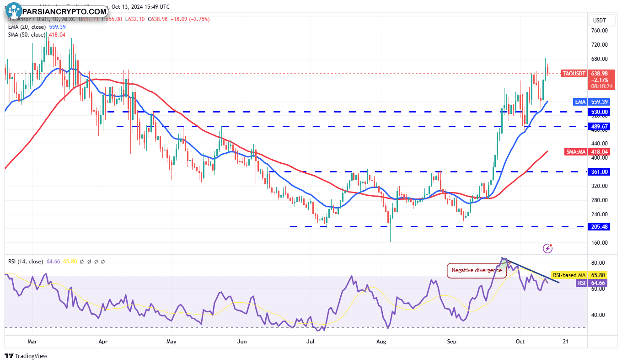
Task: Click the 320.00 tick on price axis
Action: (600, 186)
